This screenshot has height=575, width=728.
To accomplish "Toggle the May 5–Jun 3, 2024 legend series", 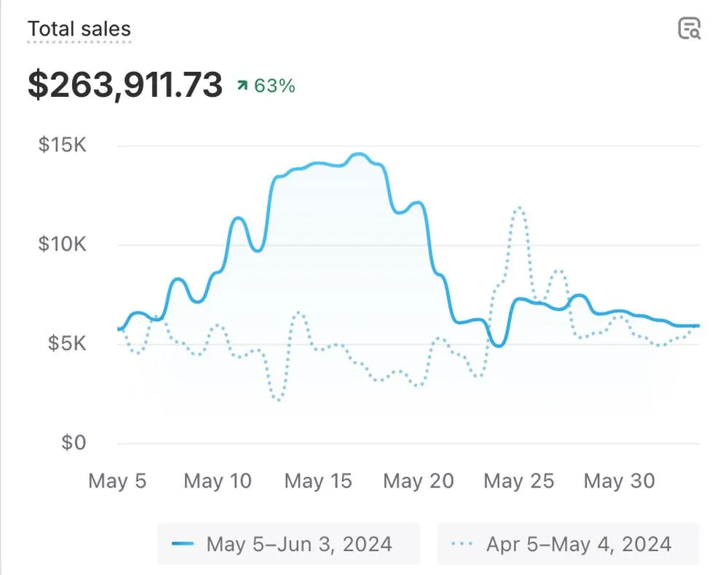I will point(288,544).
